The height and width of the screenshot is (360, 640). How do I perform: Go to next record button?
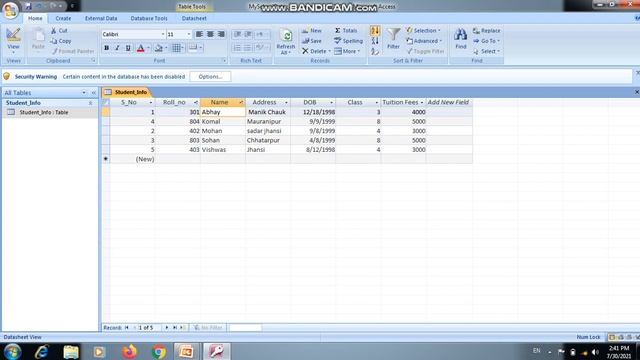click(167, 328)
